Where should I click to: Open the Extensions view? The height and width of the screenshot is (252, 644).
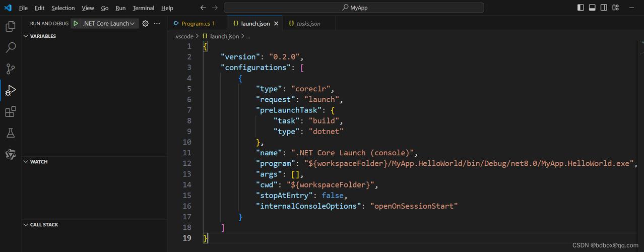click(x=11, y=112)
